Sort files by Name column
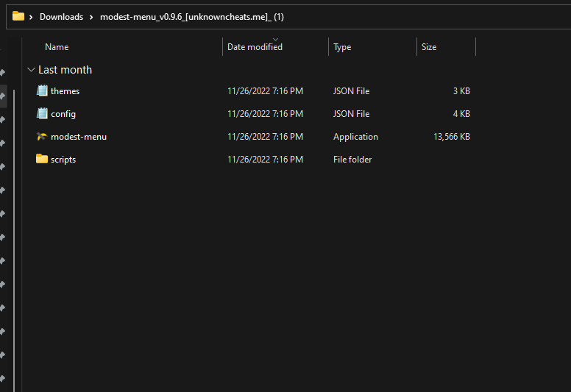 click(57, 47)
